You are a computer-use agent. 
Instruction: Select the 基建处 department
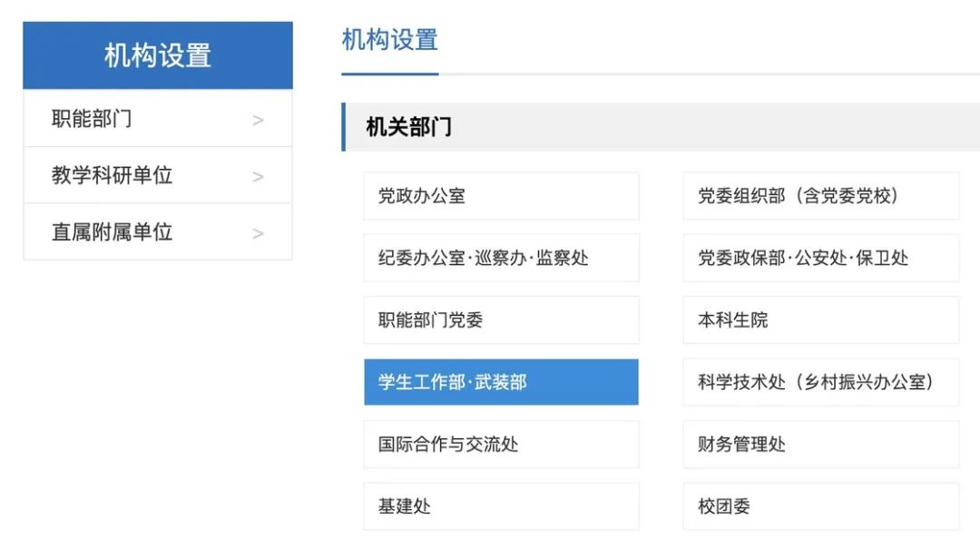click(501, 506)
